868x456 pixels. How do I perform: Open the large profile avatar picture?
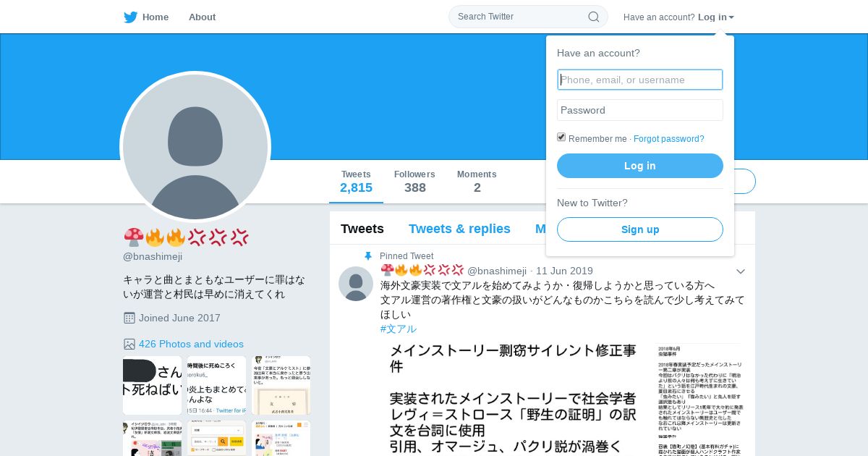(195, 147)
